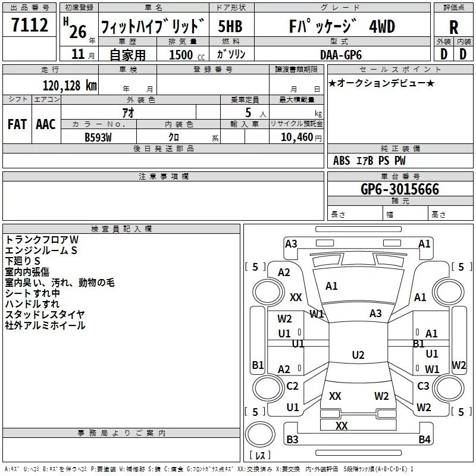
Task: Select chassis number GP6-3015666
Action: (400, 189)
